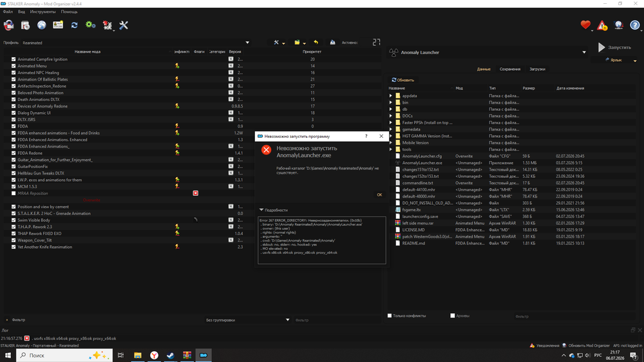Click the update globe icon at top right
The height and width of the screenshot is (362, 644).
(618, 25)
